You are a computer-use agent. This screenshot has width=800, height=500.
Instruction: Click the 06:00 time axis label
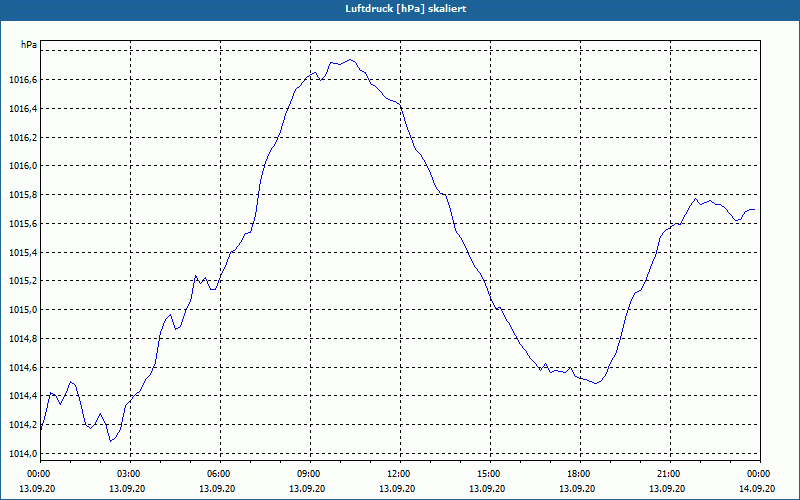[220, 474]
